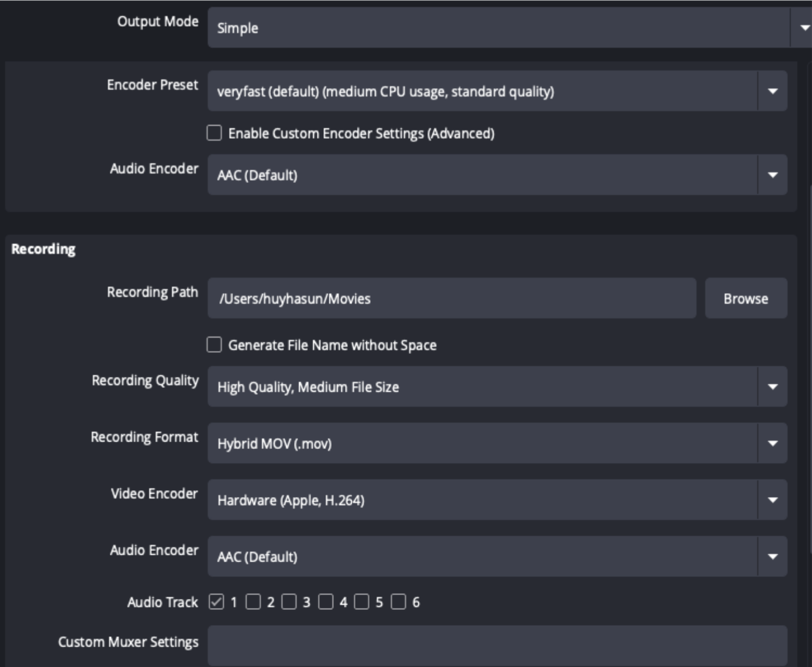The image size is (812, 667).
Task: Enable Audio Track 5 checkbox
Action: [361, 602]
